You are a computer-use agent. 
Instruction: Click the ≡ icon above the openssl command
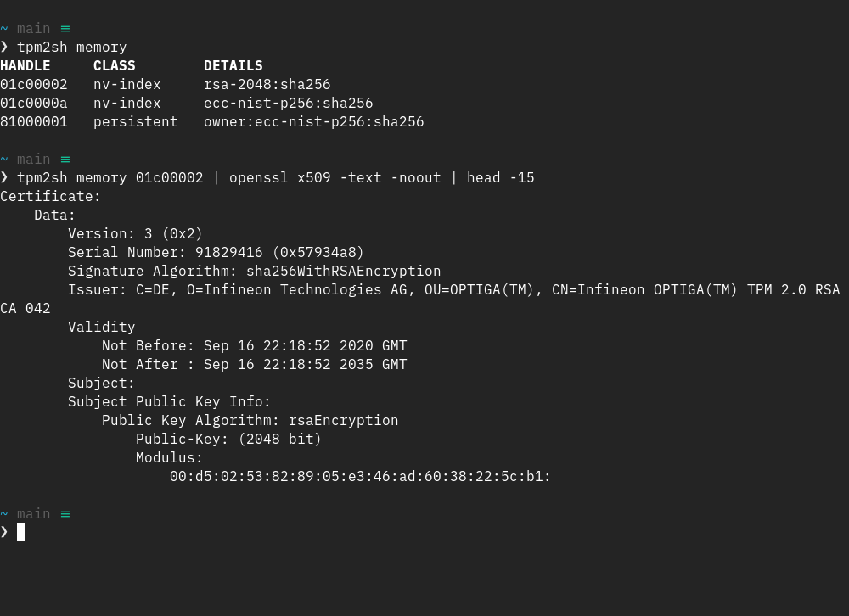point(65,160)
